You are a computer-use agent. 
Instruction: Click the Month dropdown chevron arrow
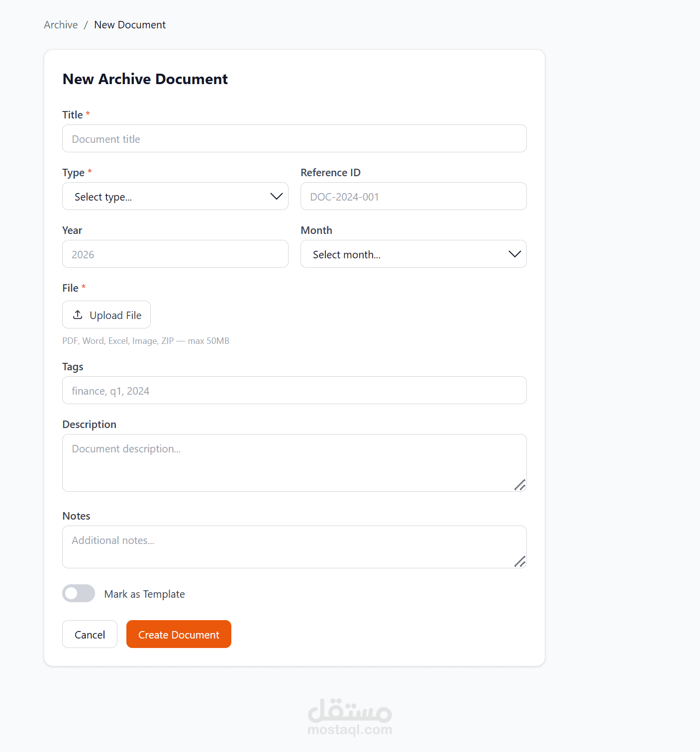point(514,254)
